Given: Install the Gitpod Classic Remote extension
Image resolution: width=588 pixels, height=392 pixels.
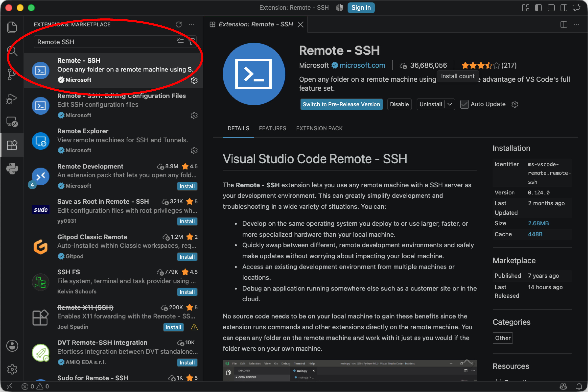Looking at the screenshot, I should [187, 257].
